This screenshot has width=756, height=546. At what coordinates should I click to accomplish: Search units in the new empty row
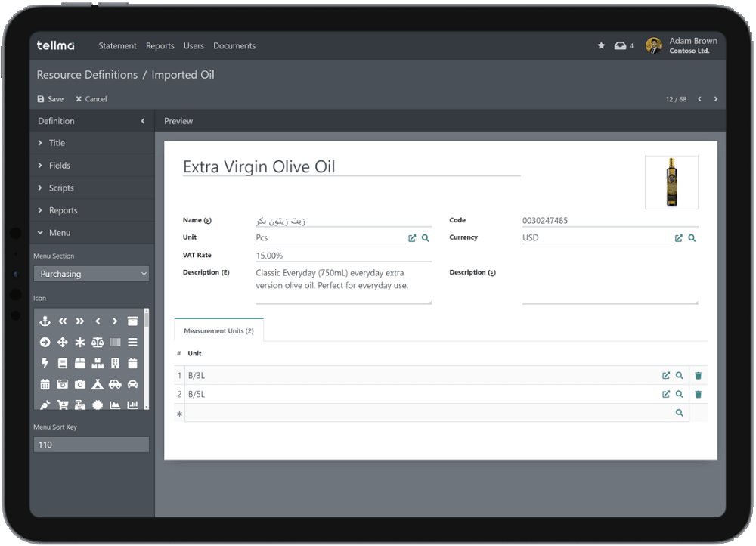point(680,414)
